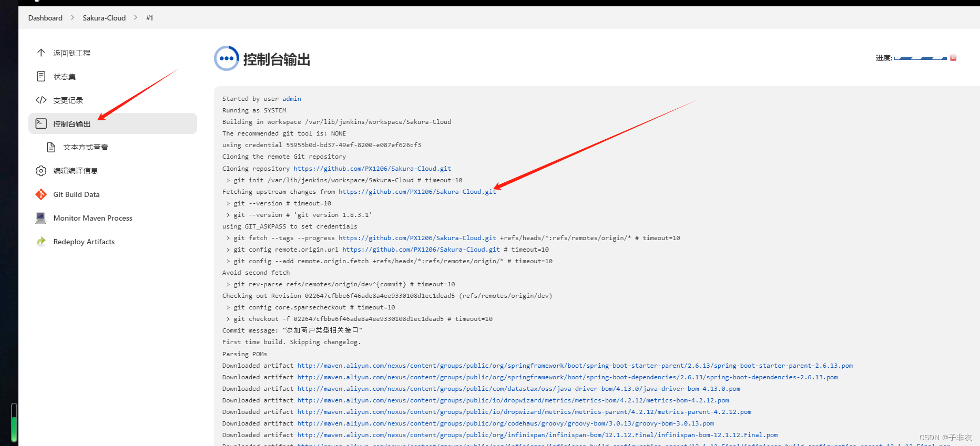Click the 编辑编译信息 gear icon
Viewport: 980px width, 446px height.
(x=41, y=171)
